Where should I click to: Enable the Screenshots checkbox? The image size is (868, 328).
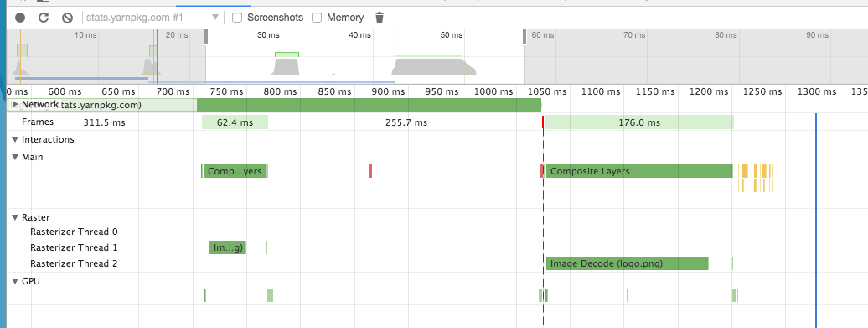point(237,18)
